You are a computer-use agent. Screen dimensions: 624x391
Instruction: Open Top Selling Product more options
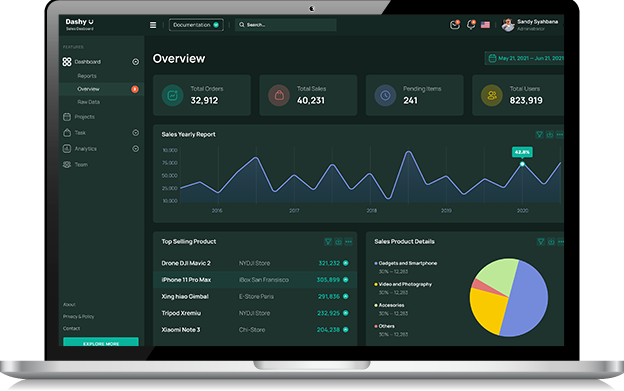(x=349, y=241)
